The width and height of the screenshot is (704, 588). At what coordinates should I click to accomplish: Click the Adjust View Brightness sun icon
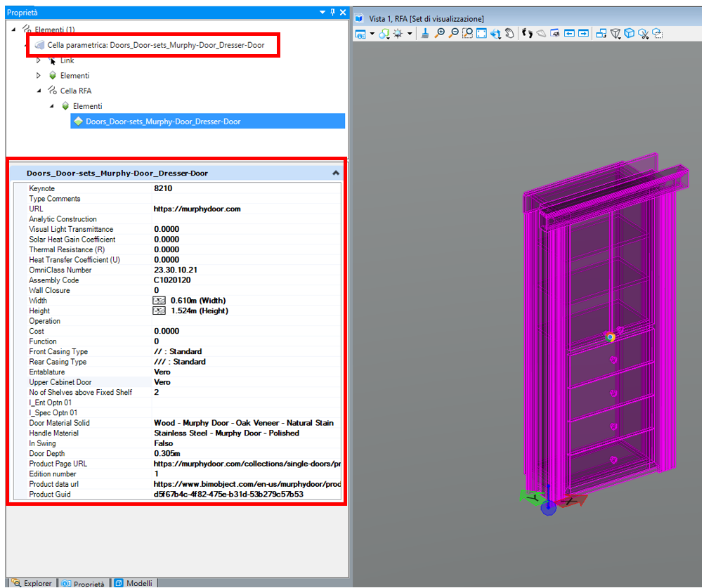pyautogui.click(x=398, y=34)
